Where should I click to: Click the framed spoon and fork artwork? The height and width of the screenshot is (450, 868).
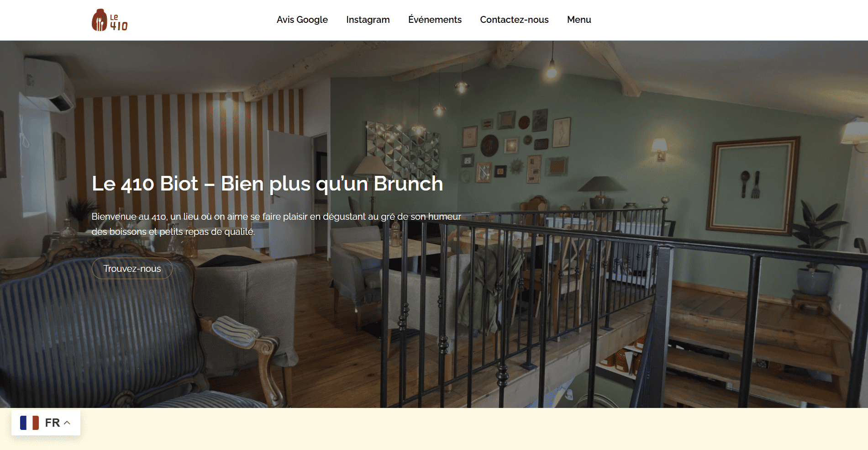coord(753,185)
